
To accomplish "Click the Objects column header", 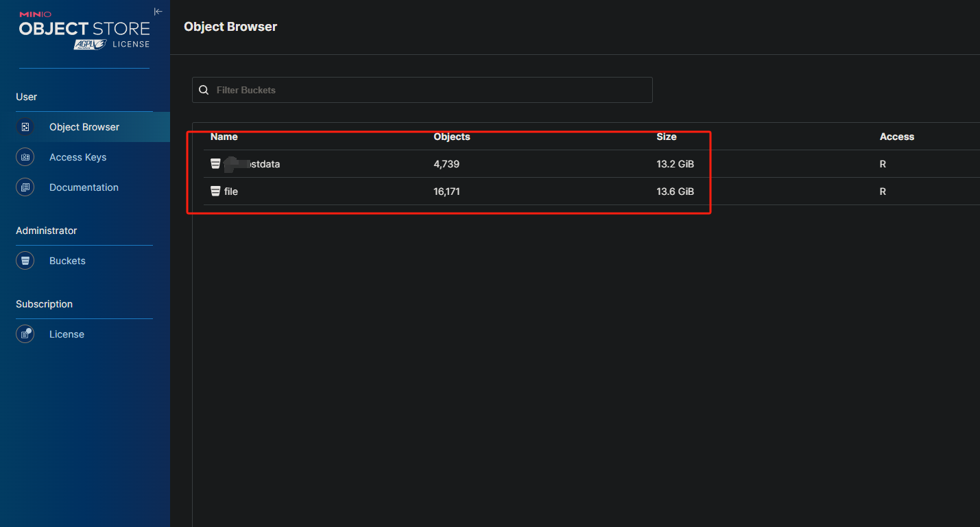I will pyautogui.click(x=452, y=137).
